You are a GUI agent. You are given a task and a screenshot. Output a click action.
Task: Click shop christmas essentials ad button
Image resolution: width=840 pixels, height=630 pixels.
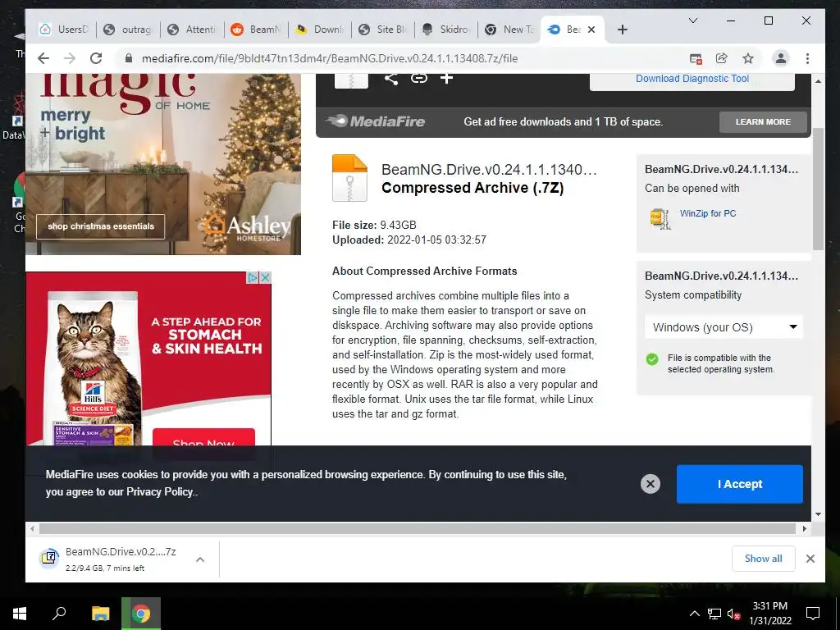point(101,226)
